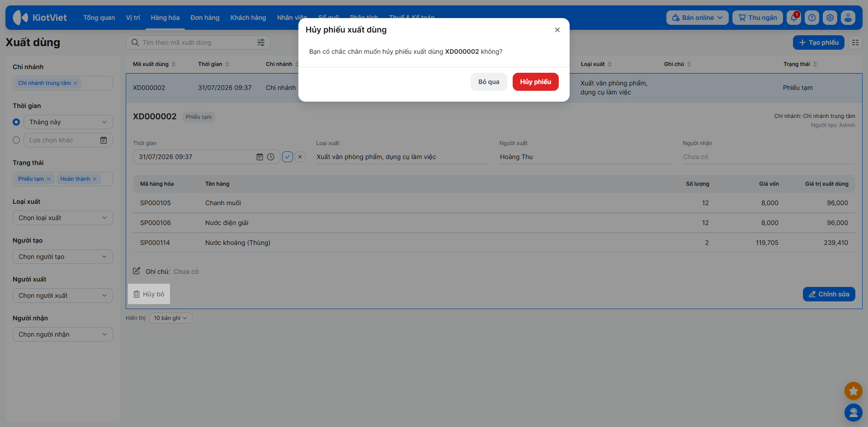Close the Hủy phiếu xuất dùng dialog

click(557, 30)
